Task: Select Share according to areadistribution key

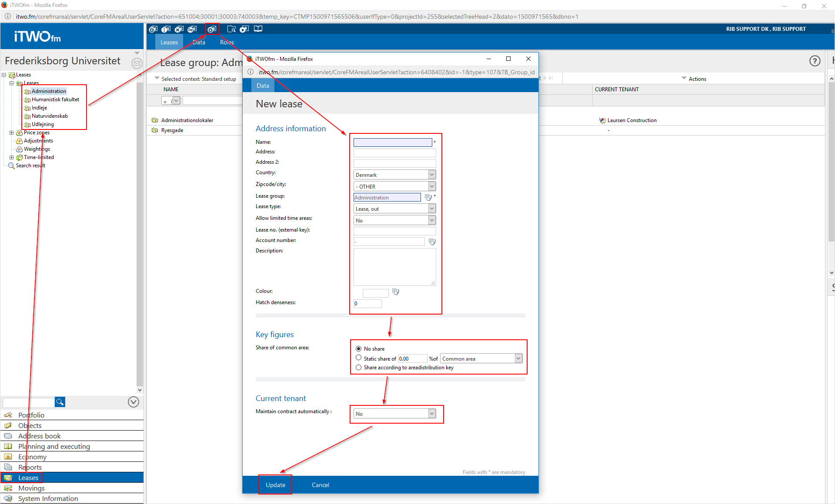Action: pos(359,368)
